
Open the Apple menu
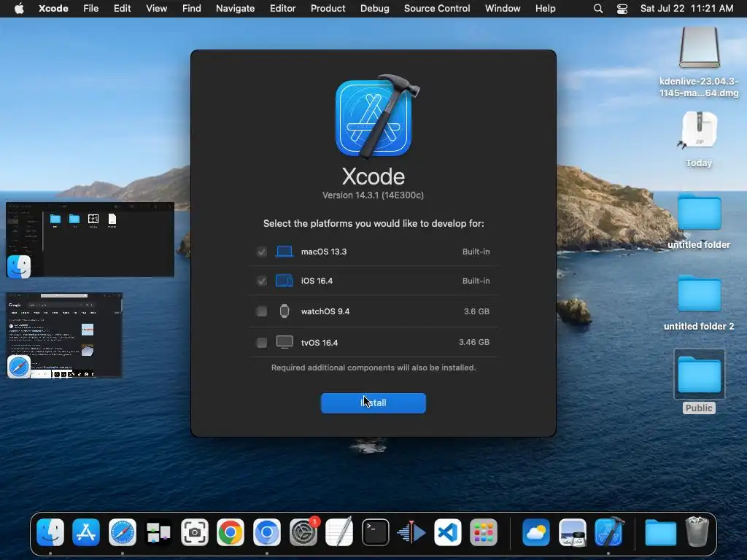[x=19, y=9]
